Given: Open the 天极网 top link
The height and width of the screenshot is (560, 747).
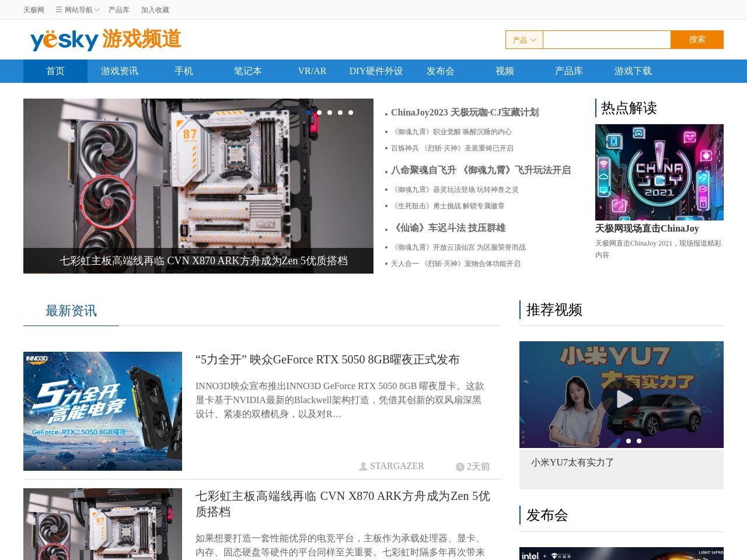Looking at the screenshot, I should coord(34,10).
